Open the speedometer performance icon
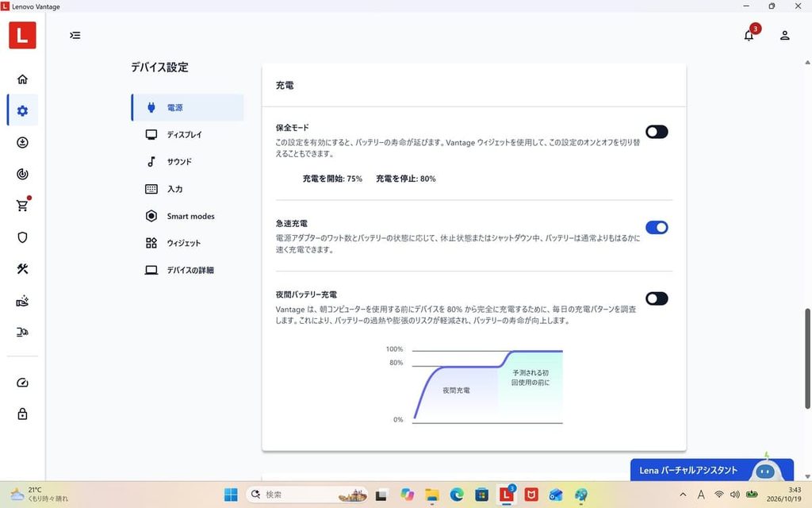The height and width of the screenshot is (508, 812). coord(22,383)
